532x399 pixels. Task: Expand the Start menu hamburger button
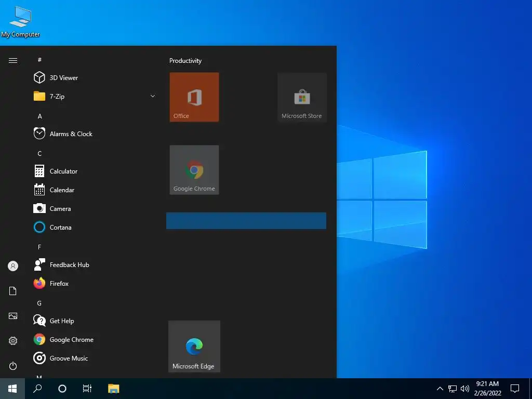(13, 60)
